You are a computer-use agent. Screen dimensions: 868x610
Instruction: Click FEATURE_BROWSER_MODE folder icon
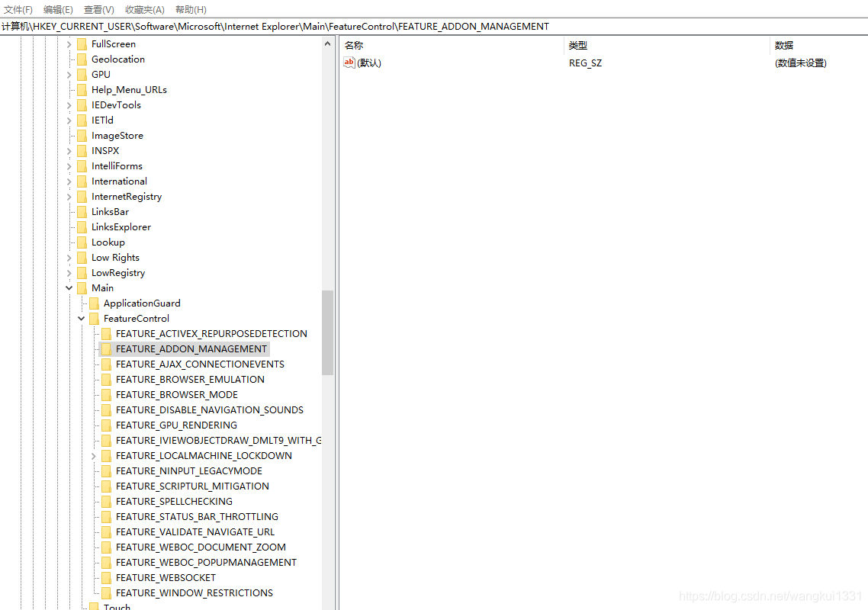[106, 395]
